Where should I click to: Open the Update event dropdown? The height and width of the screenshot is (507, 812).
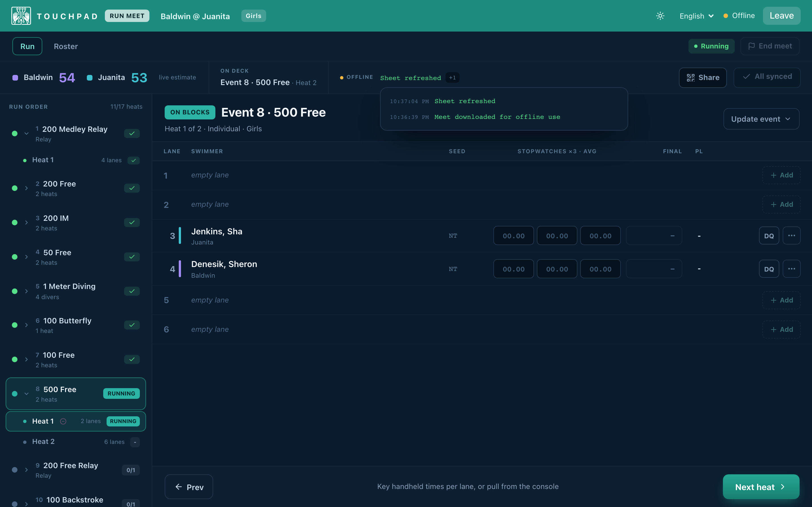[x=761, y=119]
